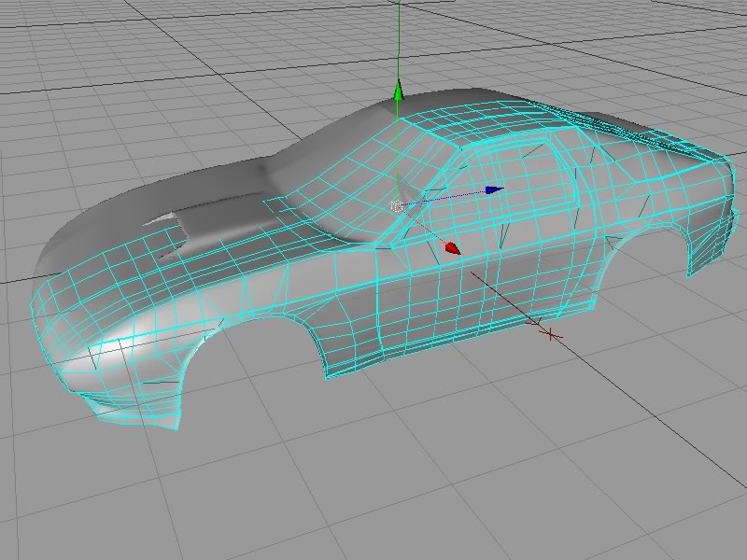Grab the blue Z-axis arrowhead handle
Image resolution: width=747 pixels, height=560 pixels.
(495, 189)
